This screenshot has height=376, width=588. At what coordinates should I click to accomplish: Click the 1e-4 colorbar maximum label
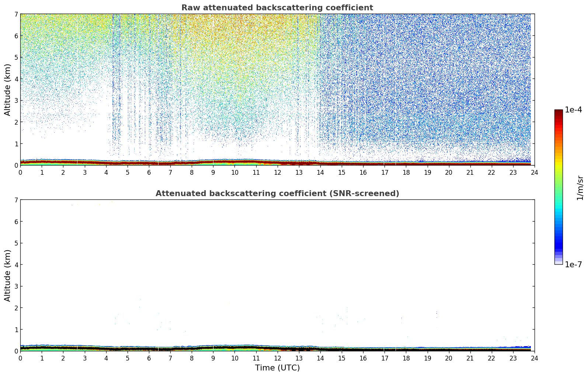tap(573, 110)
